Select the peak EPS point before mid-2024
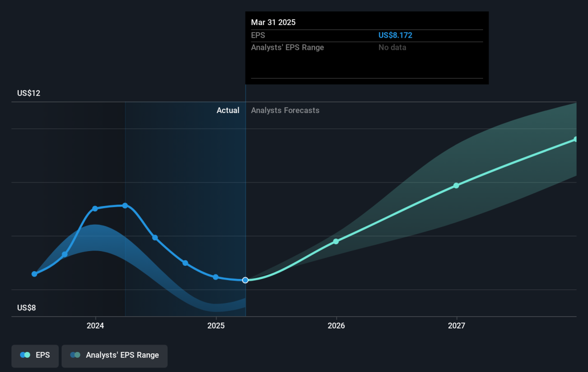The height and width of the screenshot is (372, 588). point(125,206)
